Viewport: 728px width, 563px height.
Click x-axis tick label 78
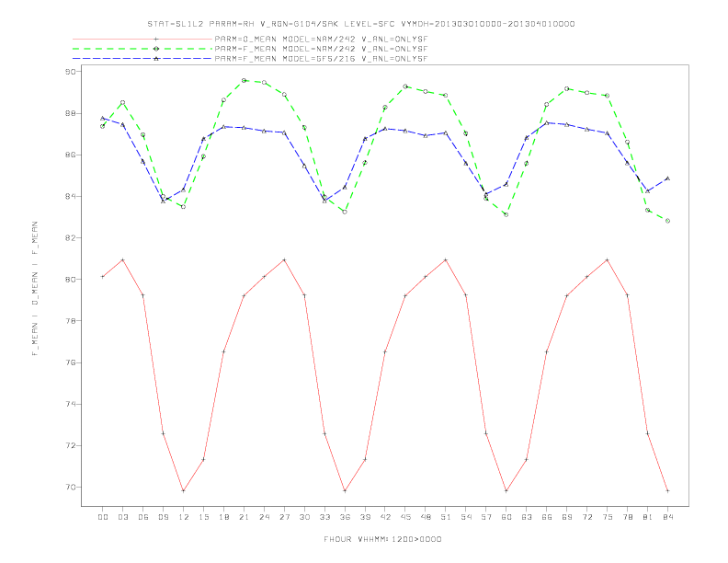pyautogui.click(x=628, y=517)
